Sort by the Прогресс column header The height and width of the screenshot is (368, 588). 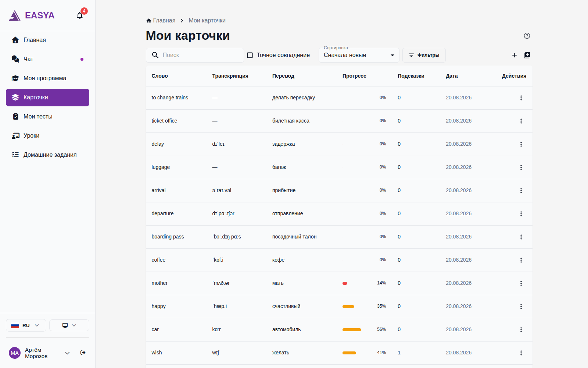(x=354, y=76)
